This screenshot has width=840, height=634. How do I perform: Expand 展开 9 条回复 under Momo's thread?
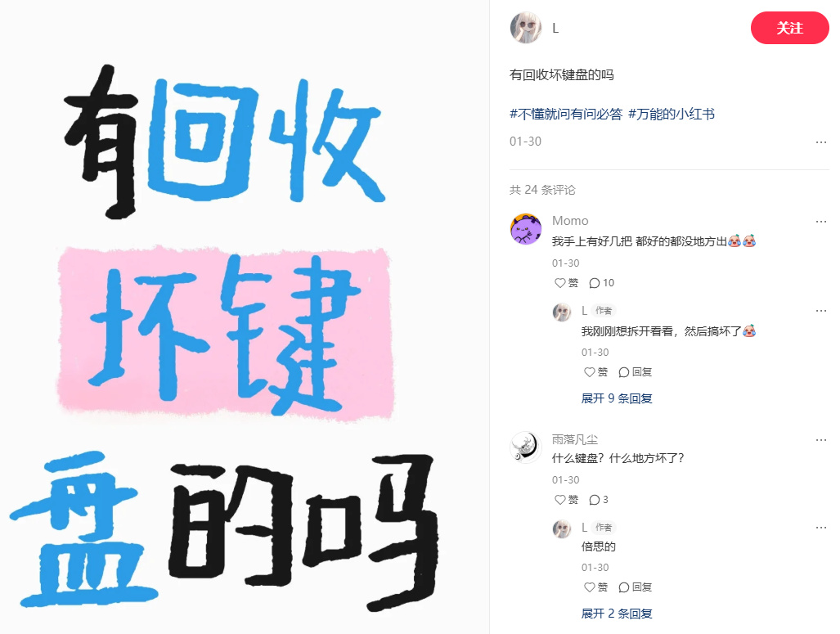click(x=617, y=398)
